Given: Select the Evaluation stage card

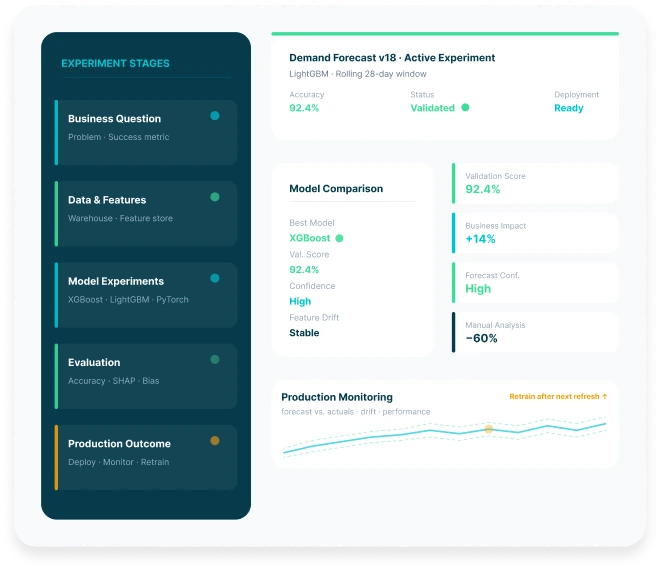Looking at the screenshot, I should tap(146, 376).
